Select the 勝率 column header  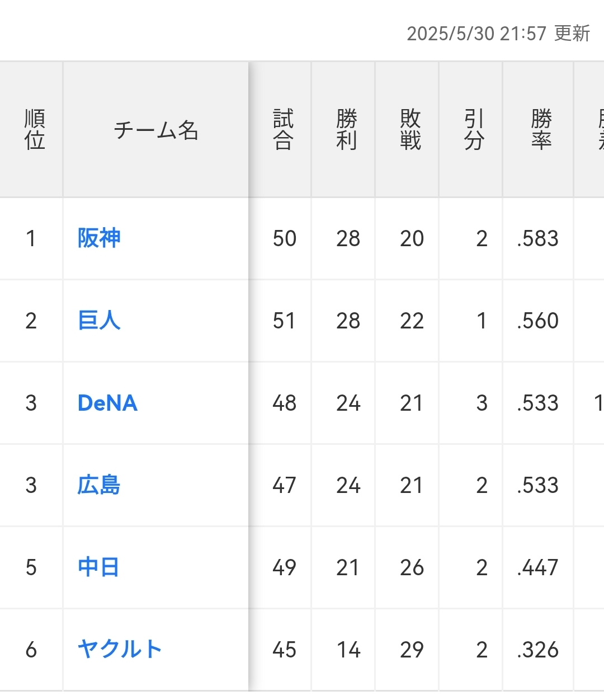point(541,130)
